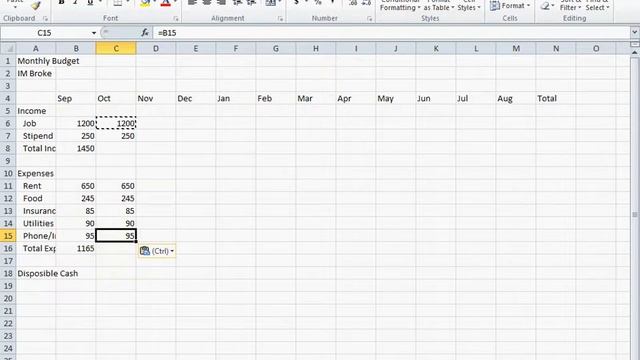Click the Increase Decimal button
Screen dimensions: 640x360
pyautogui.click(x=353, y=3)
